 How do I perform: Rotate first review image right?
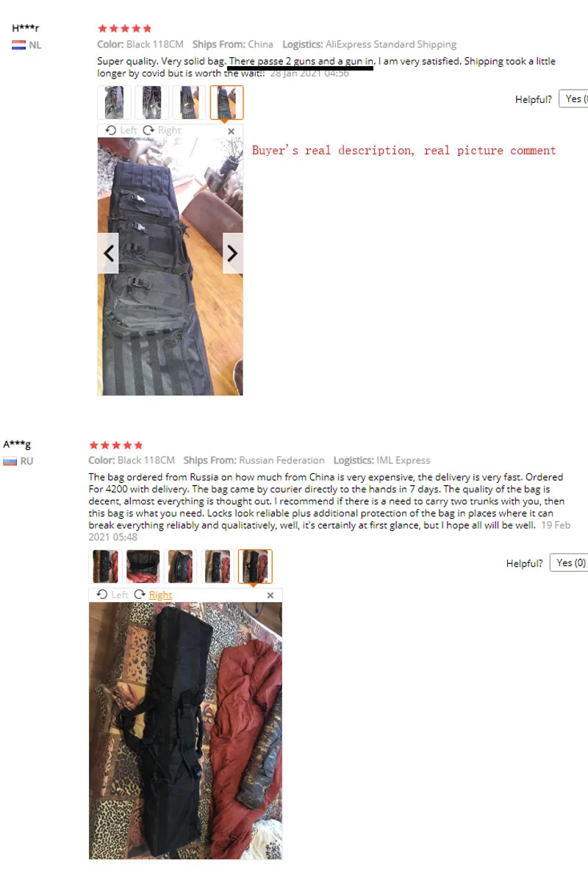tap(162, 130)
